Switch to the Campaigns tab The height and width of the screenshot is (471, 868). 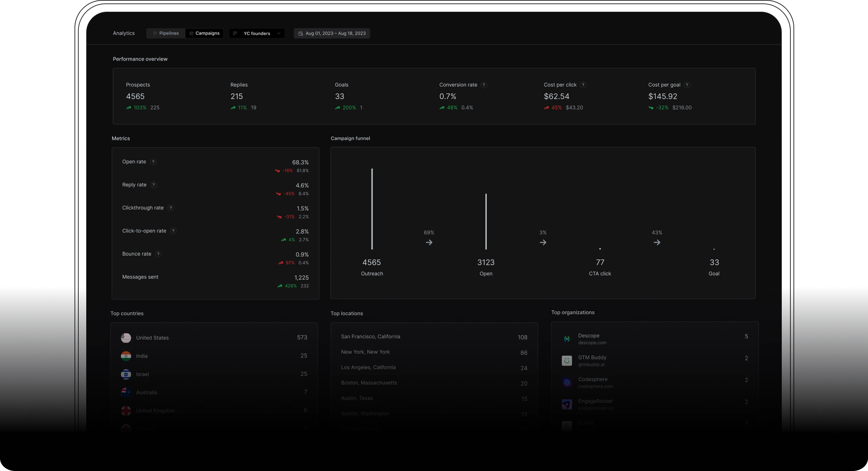(205, 33)
